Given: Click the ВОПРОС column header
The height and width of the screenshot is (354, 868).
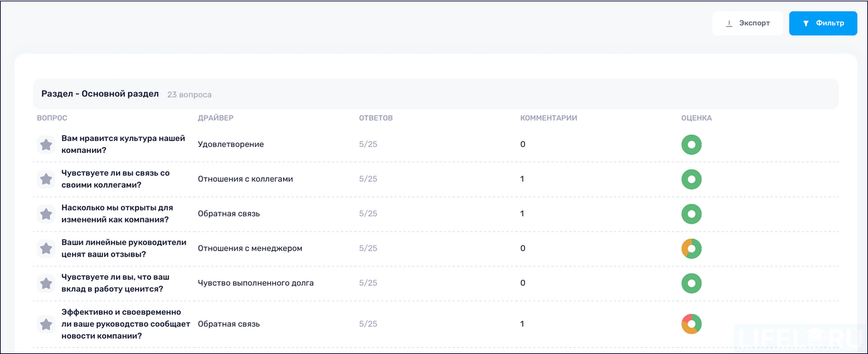Looking at the screenshot, I should [52, 118].
